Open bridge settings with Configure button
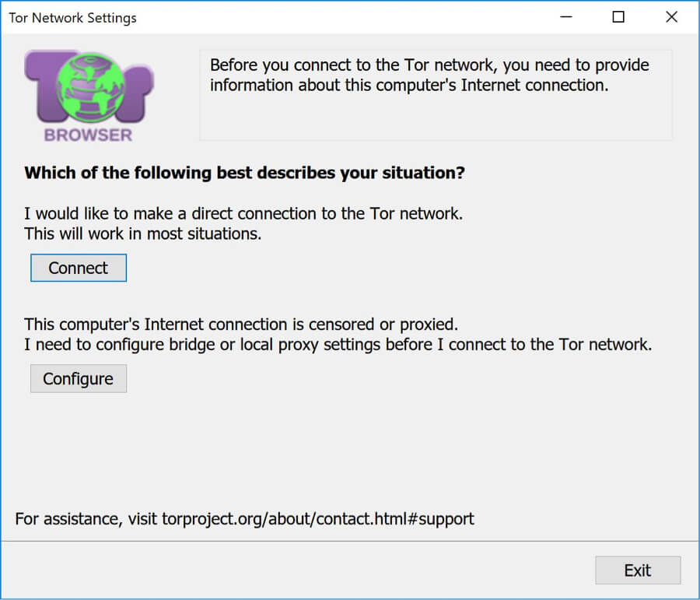The height and width of the screenshot is (600, 700). pyautogui.click(x=79, y=378)
